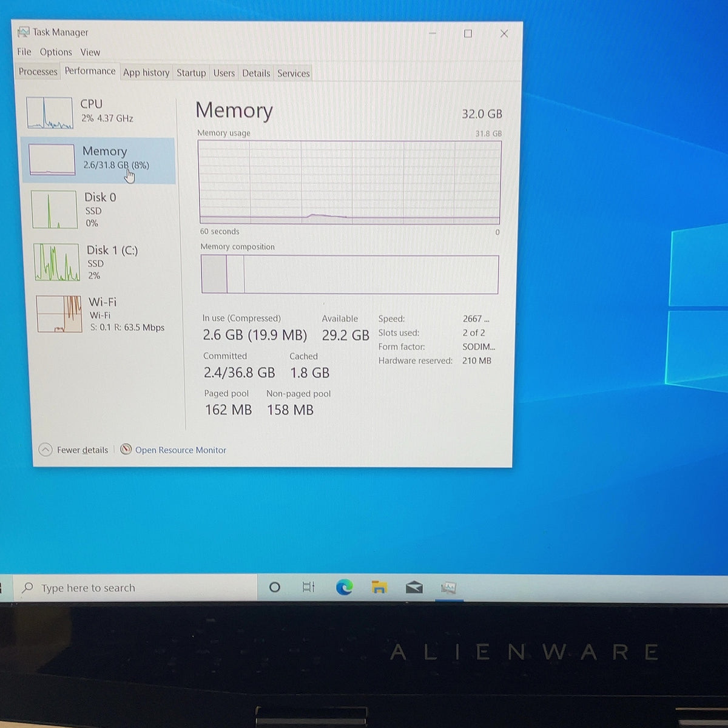
Task: Close the Task Manager window
Action: 504,33
